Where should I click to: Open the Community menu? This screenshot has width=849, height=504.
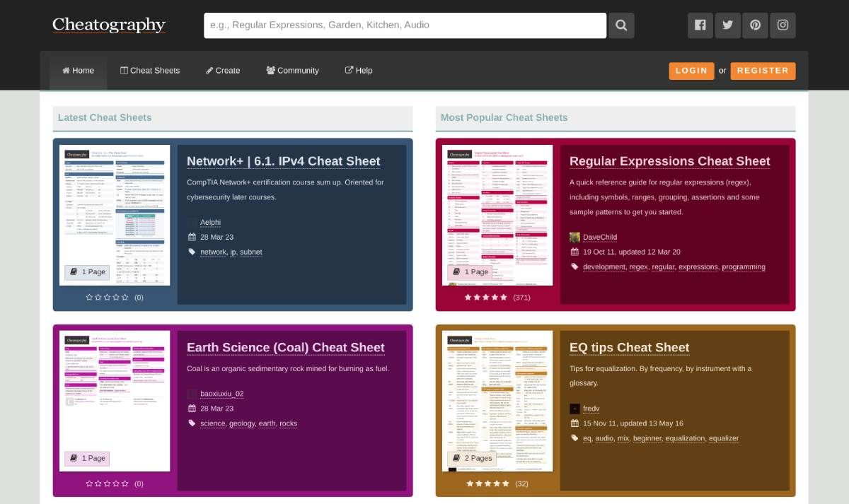pyautogui.click(x=292, y=71)
